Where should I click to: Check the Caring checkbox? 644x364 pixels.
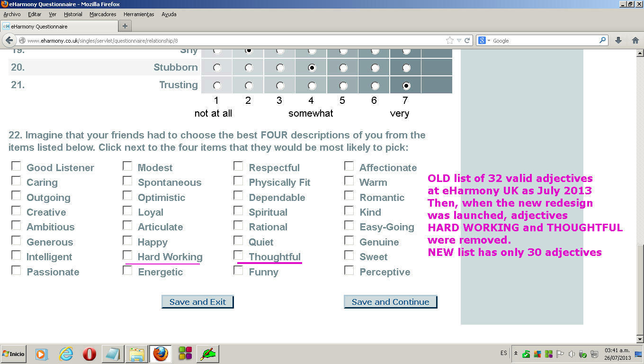[16, 181]
